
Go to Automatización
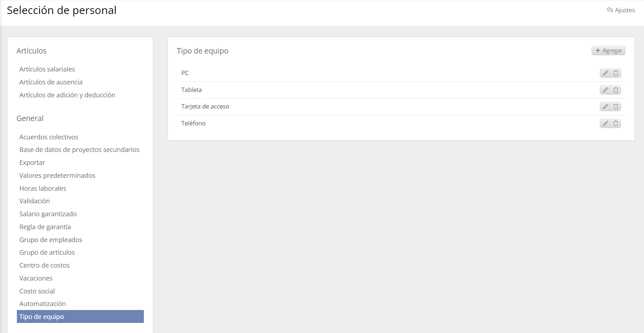coord(42,304)
